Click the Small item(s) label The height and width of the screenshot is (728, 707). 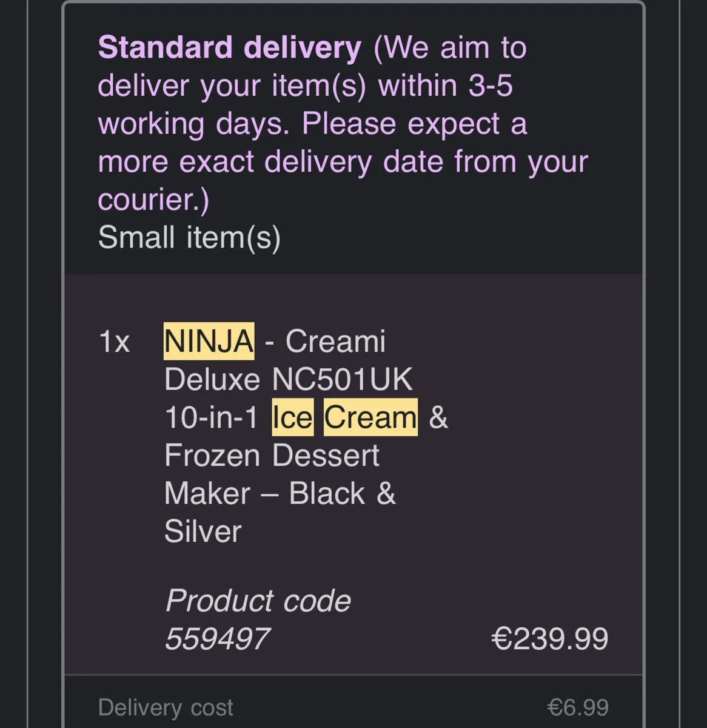(x=189, y=237)
